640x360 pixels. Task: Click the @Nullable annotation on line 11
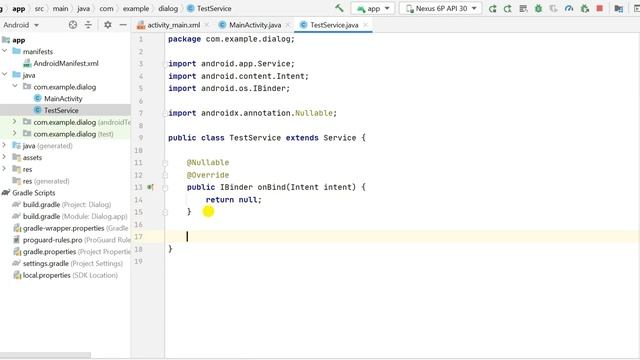(208, 162)
